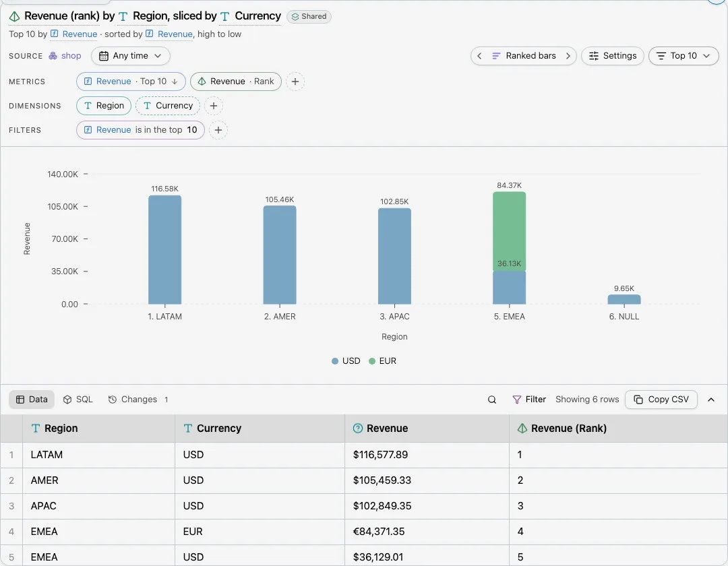Click the small NULL bar in chart
The image size is (728, 566).
(624, 300)
